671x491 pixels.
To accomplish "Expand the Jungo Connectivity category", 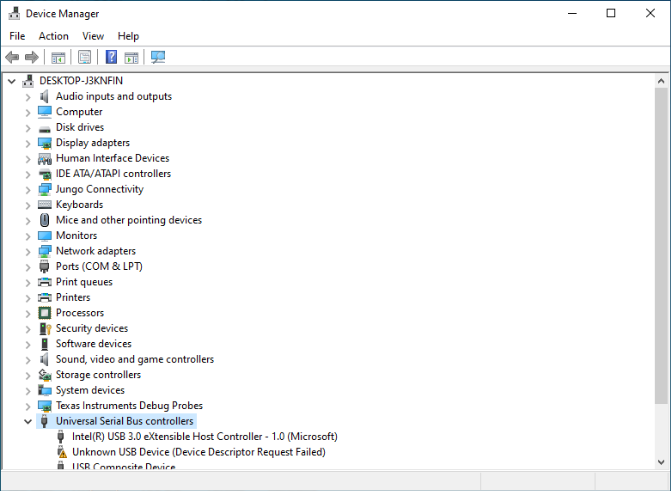I will [x=28, y=190].
